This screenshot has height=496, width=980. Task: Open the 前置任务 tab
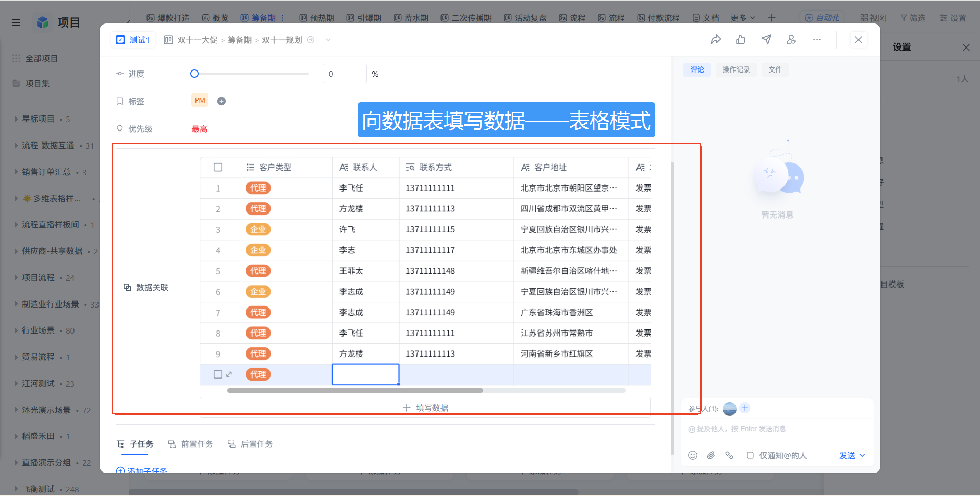(190, 444)
